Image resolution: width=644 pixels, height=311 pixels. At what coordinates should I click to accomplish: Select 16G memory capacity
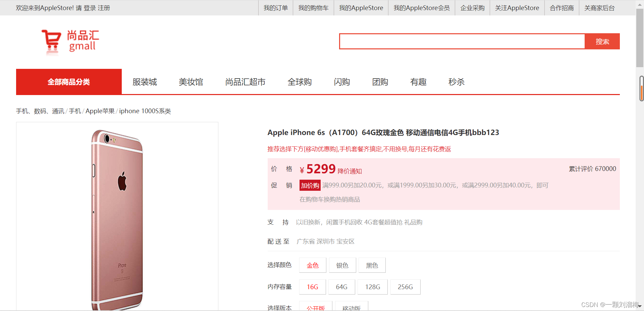[312, 287]
